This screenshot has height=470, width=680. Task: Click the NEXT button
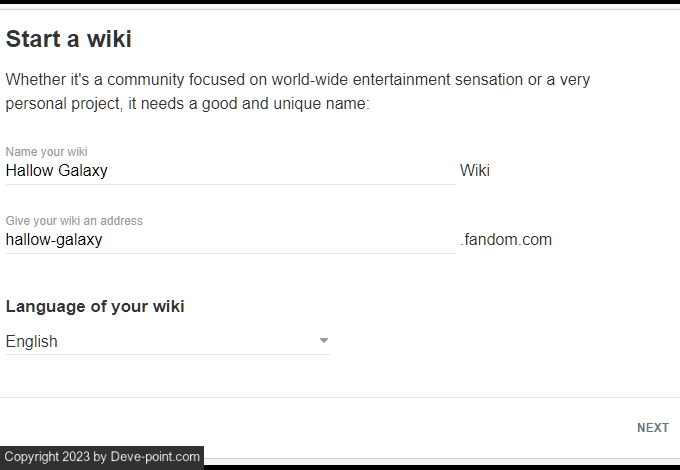tap(652, 428)
